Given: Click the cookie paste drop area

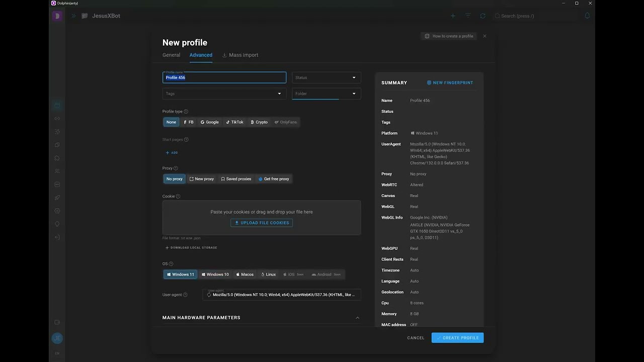Looking at the screenshot, I should (262, 218).
